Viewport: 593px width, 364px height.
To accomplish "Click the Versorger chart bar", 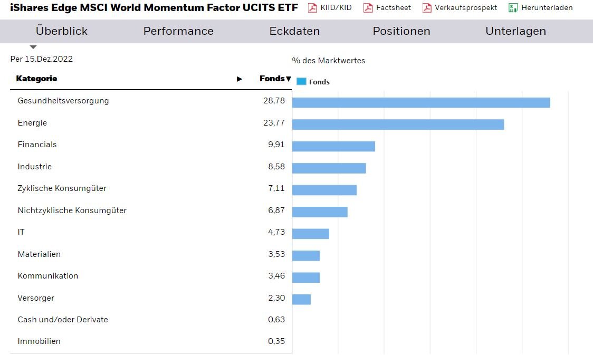I will click(x=301, y=300).
